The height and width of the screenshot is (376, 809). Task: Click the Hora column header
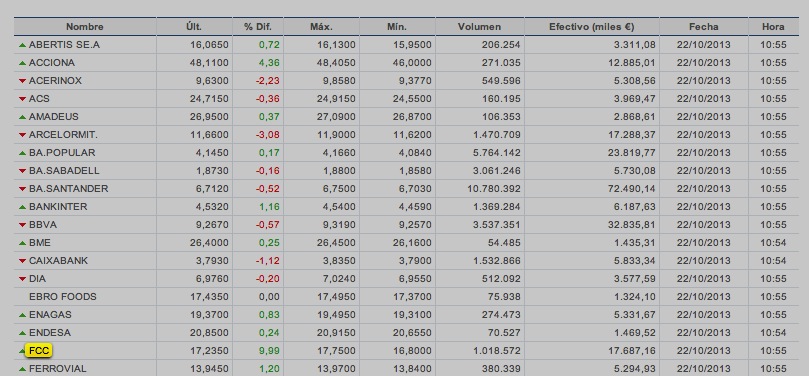773,27
